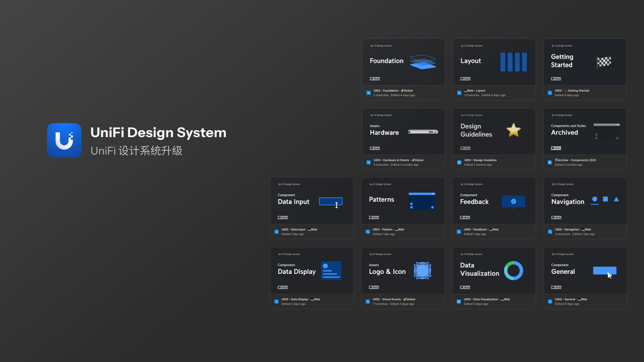Click file icon beside UIDS - Data Display
The width and height of the screenshot is (644, 362).
(x=276, y=301)
